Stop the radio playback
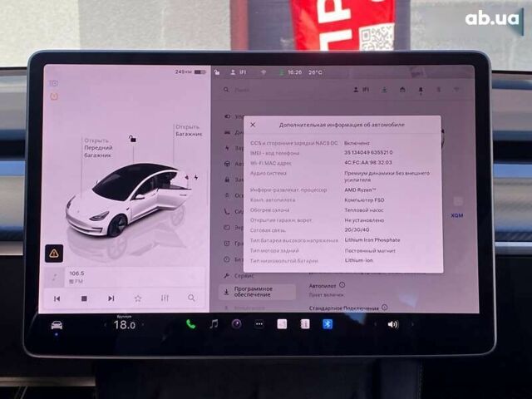Image resolution: width=532 pixels, height=399 pixels. (84, 298)
